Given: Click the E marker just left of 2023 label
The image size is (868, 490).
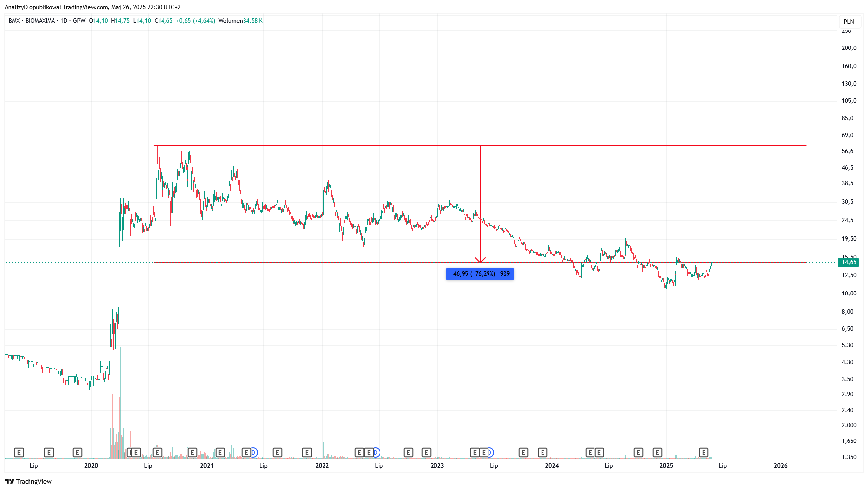Looking at the screenshot, I should [426, 452].
